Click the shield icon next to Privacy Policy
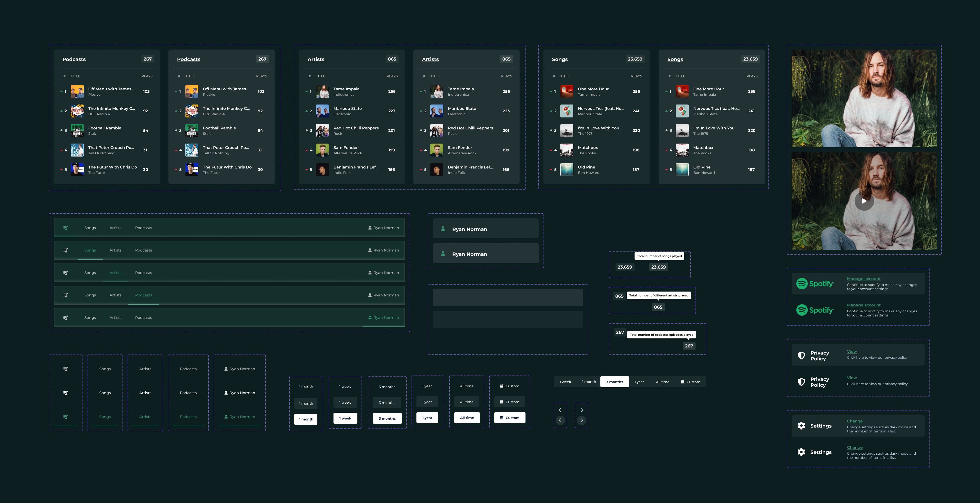The height and width of the screenshot is (503, 980). 801,355
